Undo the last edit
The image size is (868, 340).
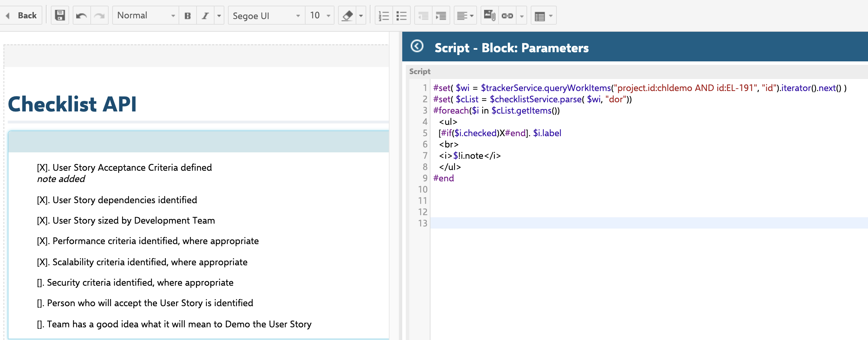(x=82, y=16)
